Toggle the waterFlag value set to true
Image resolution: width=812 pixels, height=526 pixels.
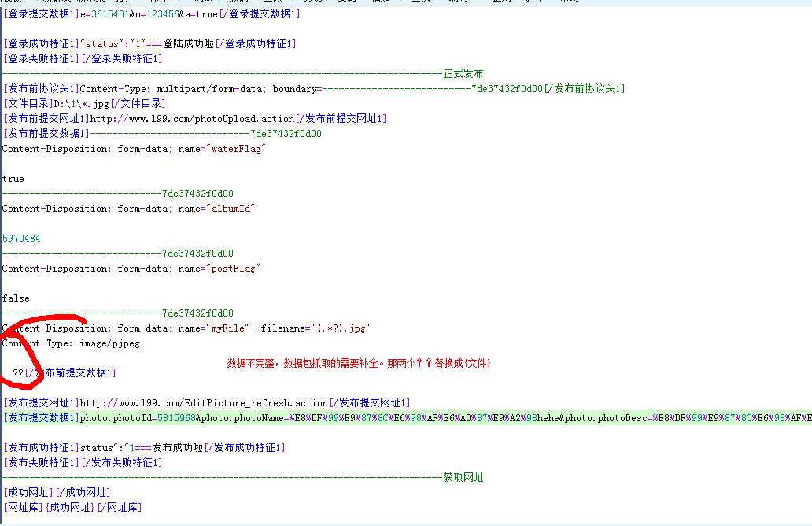coord(13,178)
